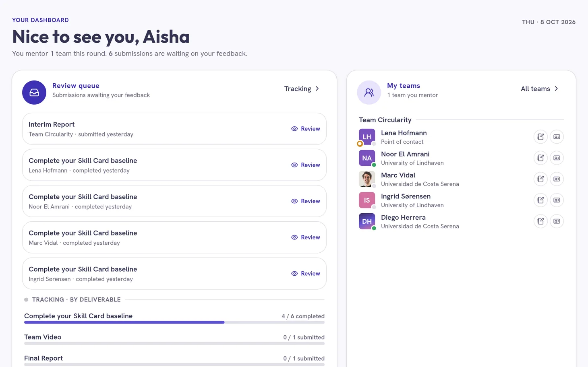The image size is (588, 367).
Task: Open the profile card icon for Diego Herrera
Action: pyautogui.click(x=557, y=221)
